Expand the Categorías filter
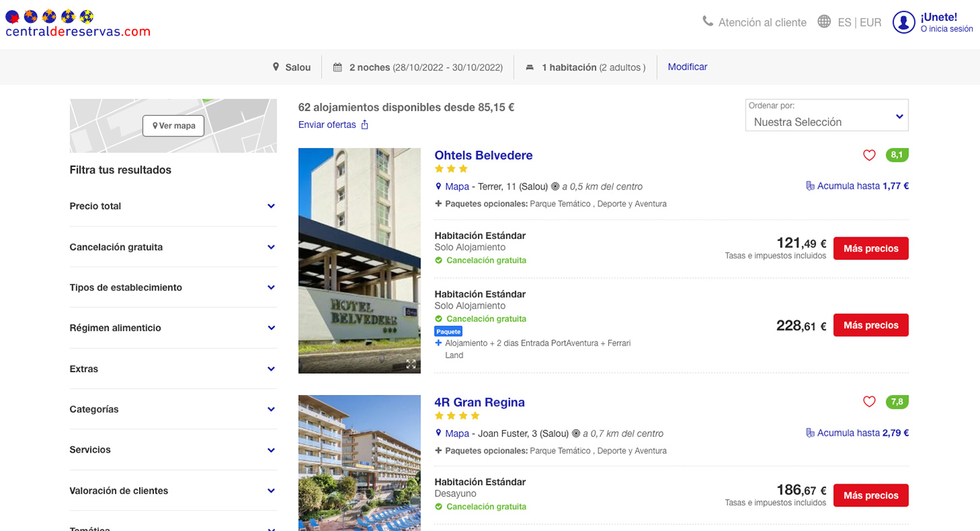Viewport: 980px width, 531px height. [173, 409]
